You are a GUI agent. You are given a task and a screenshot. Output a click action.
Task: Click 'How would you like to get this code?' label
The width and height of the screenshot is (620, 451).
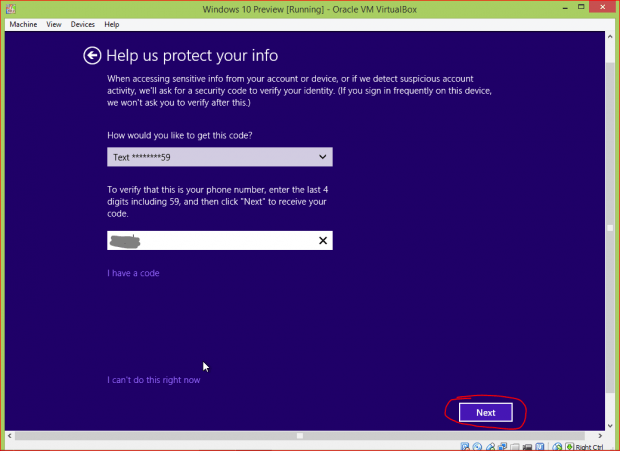tap(180, 135)
